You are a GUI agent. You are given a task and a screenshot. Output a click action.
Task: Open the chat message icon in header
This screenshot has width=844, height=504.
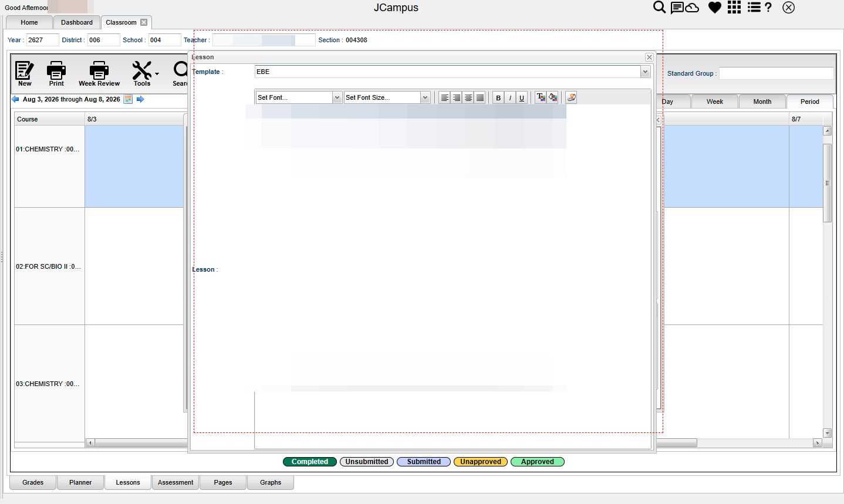[677, 8]
